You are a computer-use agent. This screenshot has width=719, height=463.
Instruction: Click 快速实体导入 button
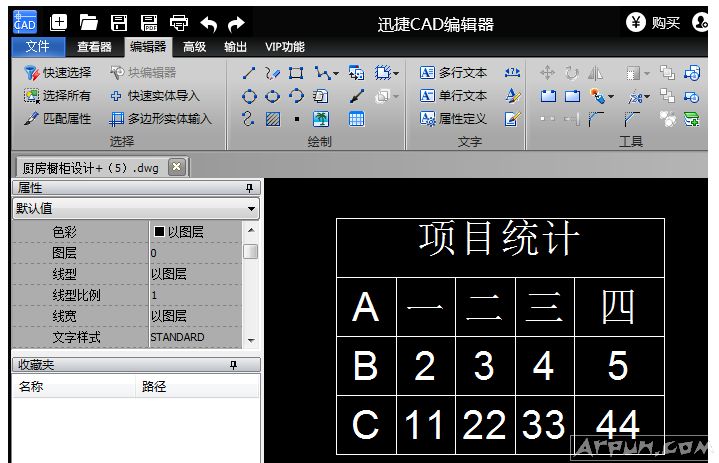coord(155,96)
